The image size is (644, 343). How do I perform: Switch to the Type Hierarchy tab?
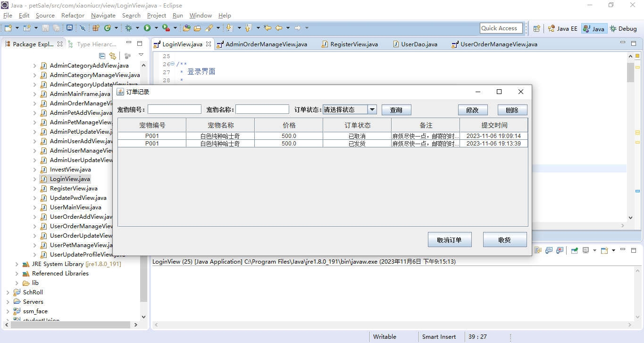92,44
